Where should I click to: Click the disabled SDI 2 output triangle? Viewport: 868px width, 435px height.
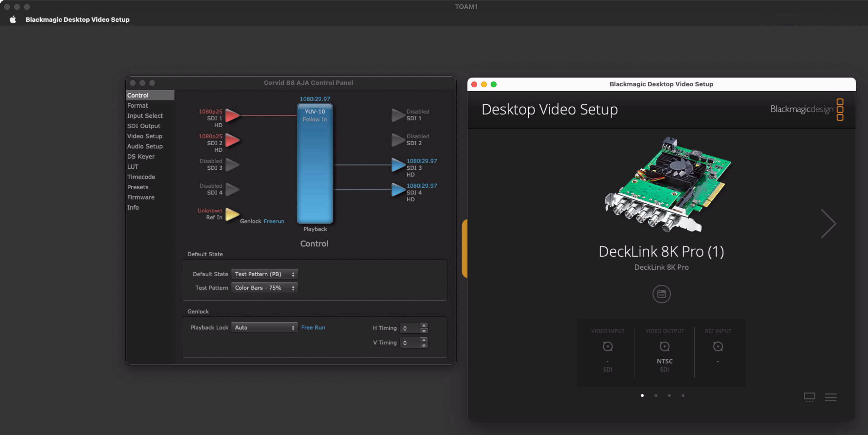(398, 140)
